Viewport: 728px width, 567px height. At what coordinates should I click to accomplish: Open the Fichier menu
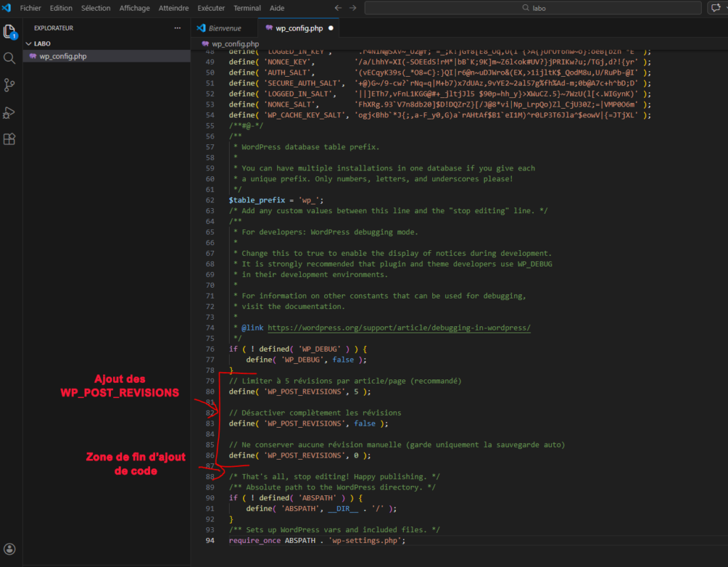click(x=30, y=8)
